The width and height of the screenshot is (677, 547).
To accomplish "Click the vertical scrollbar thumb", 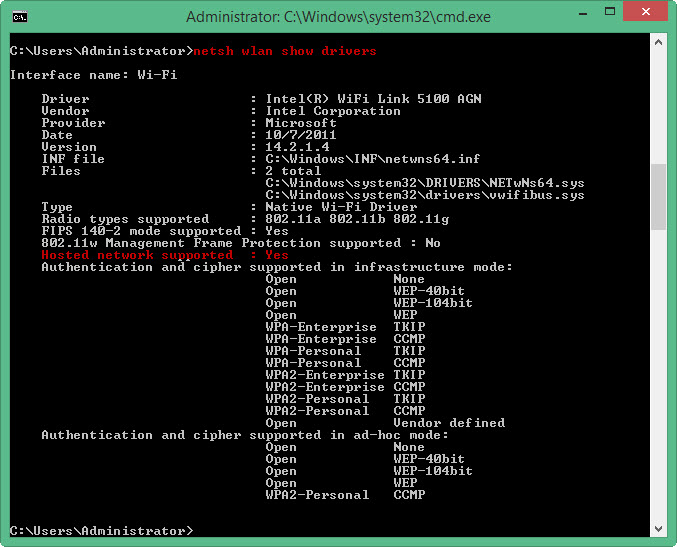I will [x=658, y=197].
